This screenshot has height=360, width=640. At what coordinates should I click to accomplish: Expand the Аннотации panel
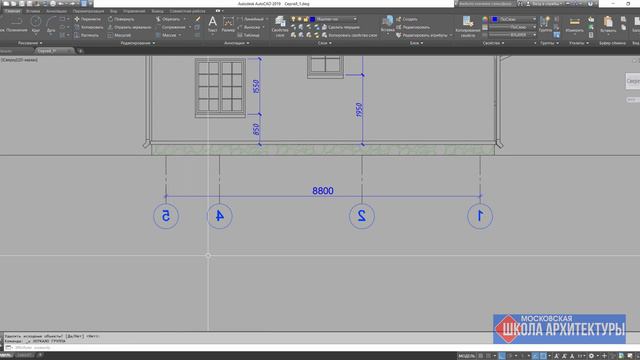[236, 43]
